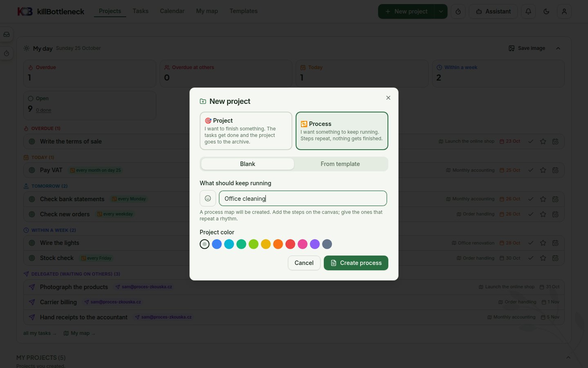Cancel the New project dialog

pos(304,263)
